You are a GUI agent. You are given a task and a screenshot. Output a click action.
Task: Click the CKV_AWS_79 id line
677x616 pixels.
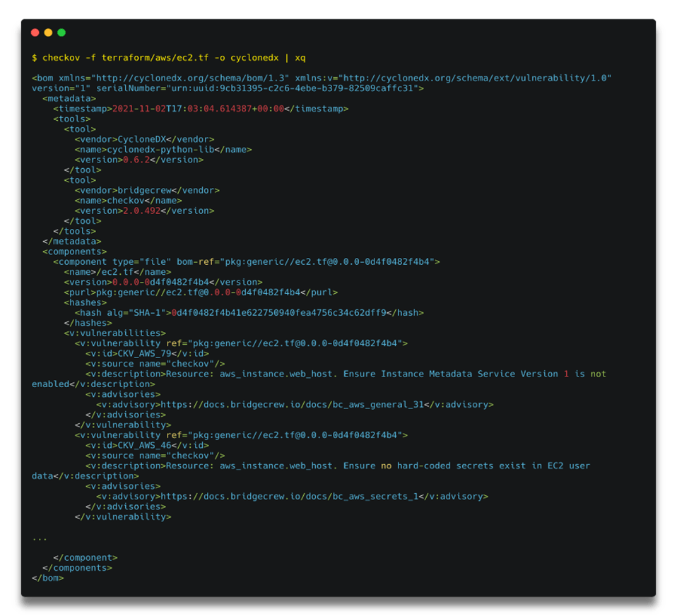pos(147,353)
